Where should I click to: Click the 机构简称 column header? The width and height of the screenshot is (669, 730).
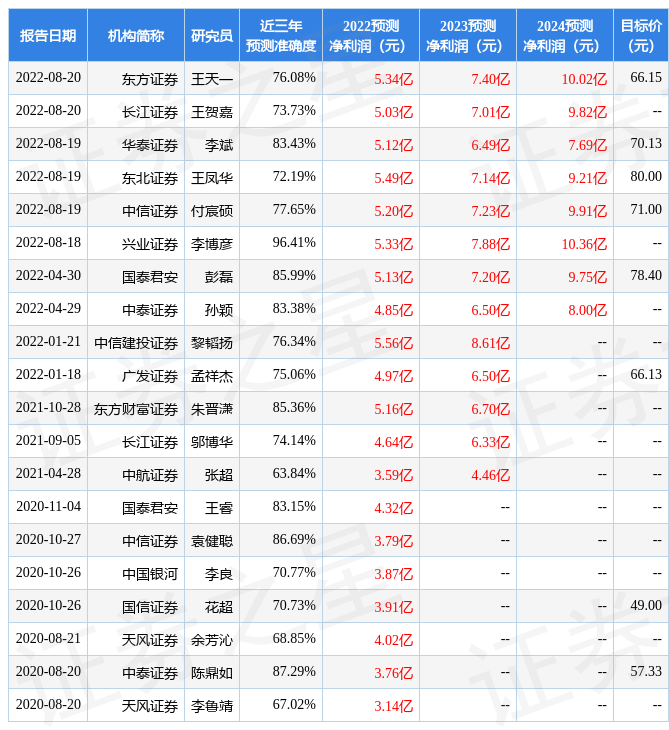[135, 35]
